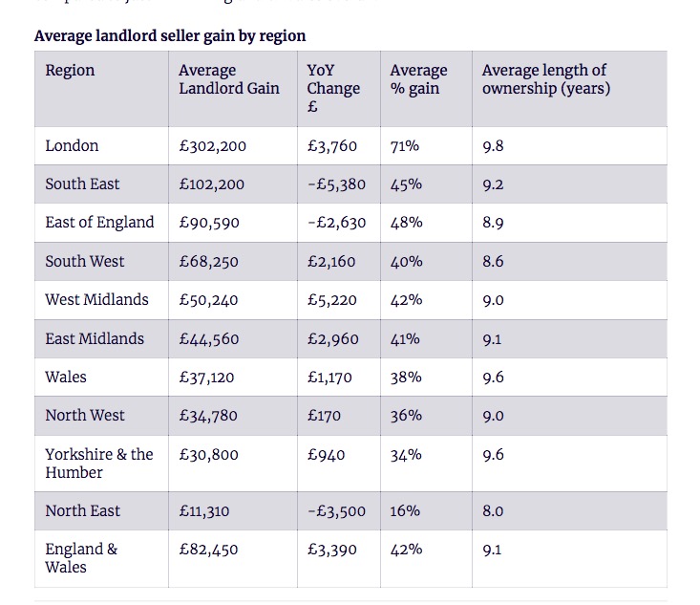This screenshot has height=605, width=700.
Task: Click the 'Average Landlord Gain' column header
Action: tap(229, 79)
